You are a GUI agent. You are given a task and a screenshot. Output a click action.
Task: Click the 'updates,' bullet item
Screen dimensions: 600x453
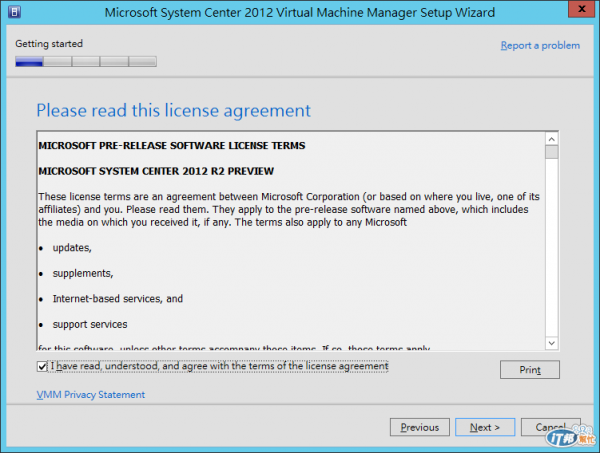point(72,248)
